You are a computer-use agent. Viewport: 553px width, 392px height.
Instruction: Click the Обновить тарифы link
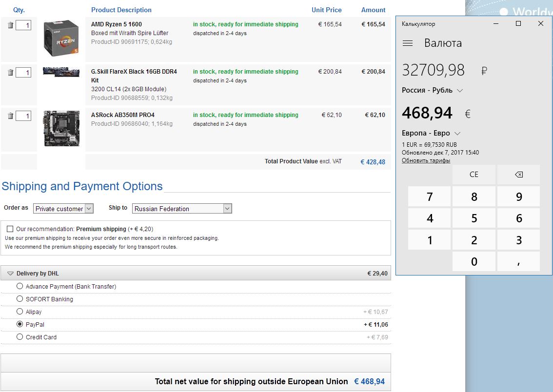[x=426, y=160]
